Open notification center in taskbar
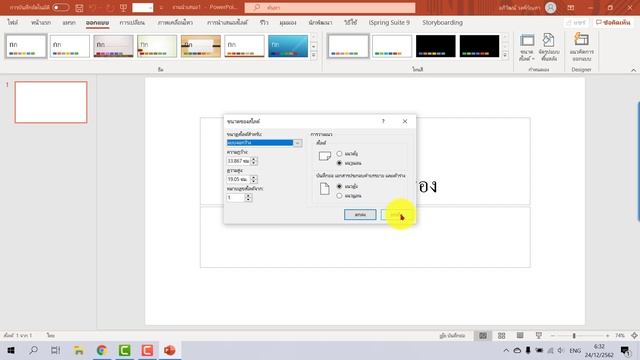This screenshot has height=360, width=640. [x=625, y=350]
